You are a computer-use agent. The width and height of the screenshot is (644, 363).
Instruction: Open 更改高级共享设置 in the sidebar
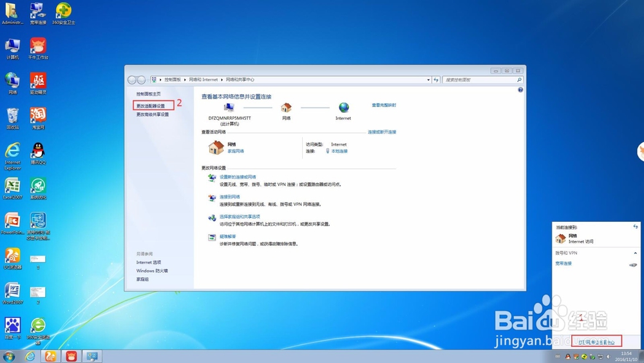pyautogui.click(x=153, y=115)
